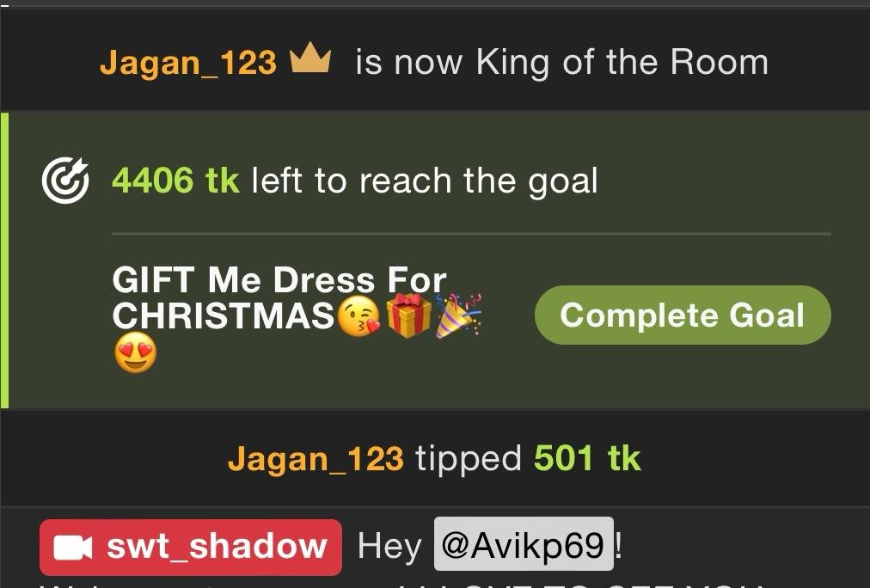Click the target goal icon
The image size is (870, 588).
tap(65, 181)
